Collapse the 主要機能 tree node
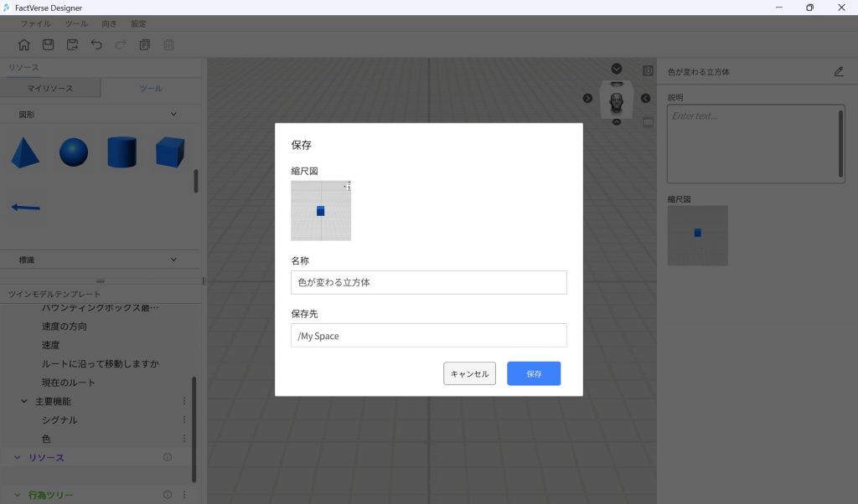The width and height of the screenshot is (858, 504). (24, 401)
